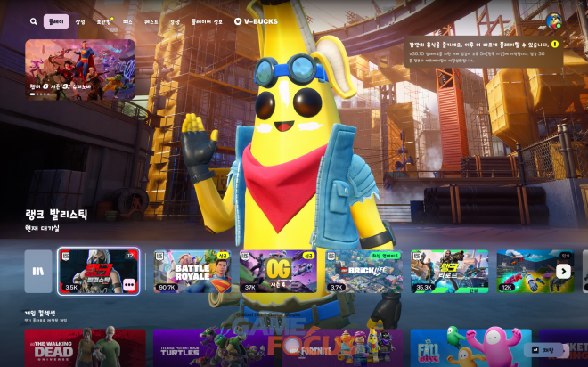
Task: Click the 90.7K player count on Battle Royale
Action: click(x=167, y=288)
